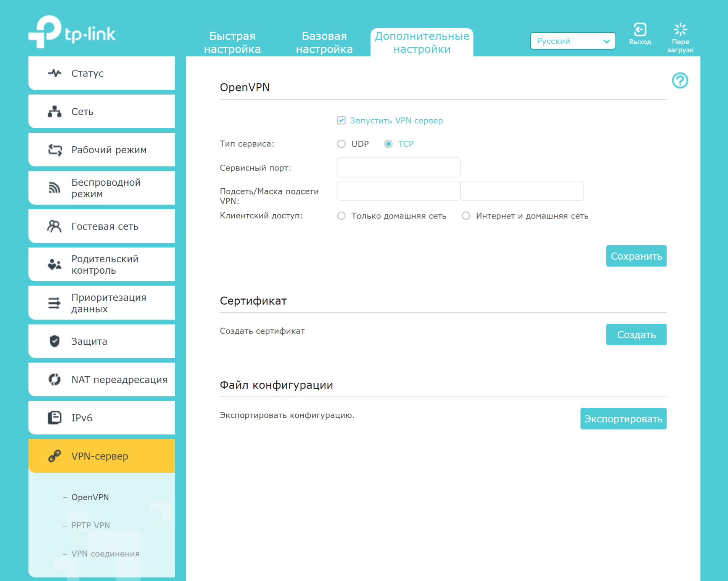Click the help question mark icon
The width and height of the screenshot is (728, 581).
(680, 81)
